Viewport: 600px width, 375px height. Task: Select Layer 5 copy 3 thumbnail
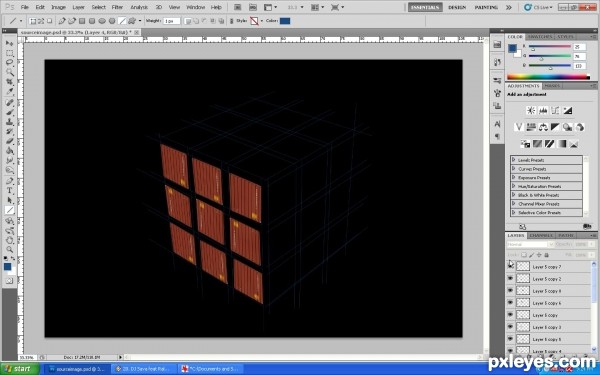523,327
